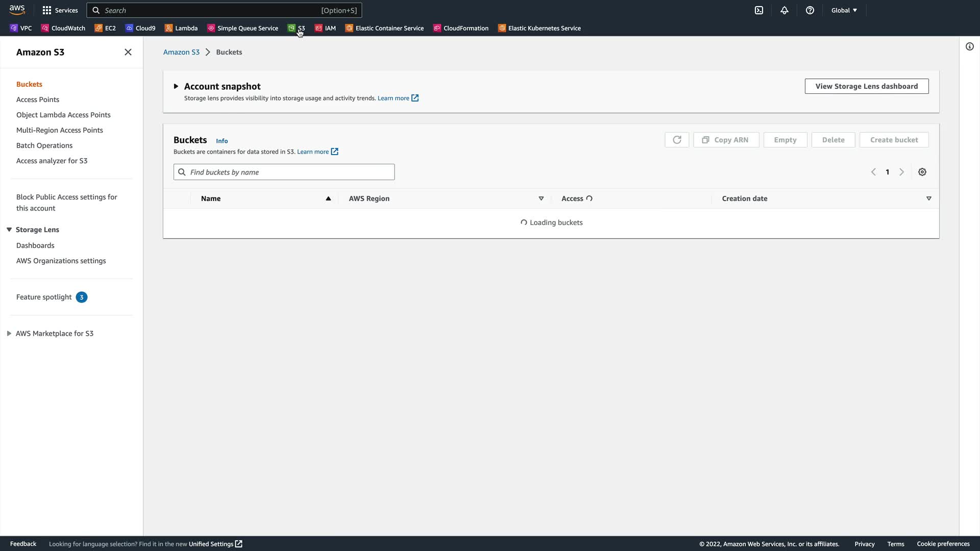Screen dimensions: 980x551
Task: Open the CloudShell terminal icon
Action: pos(759,10)
